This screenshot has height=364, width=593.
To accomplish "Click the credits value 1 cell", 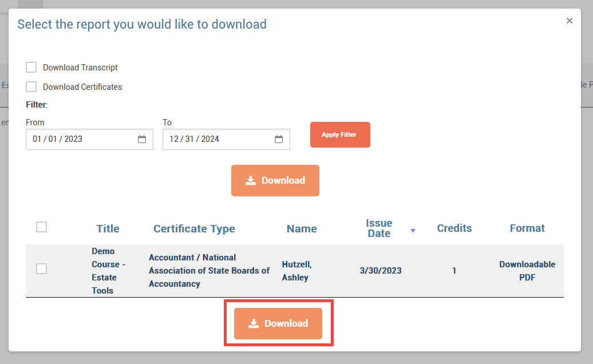I will (454, 271).
